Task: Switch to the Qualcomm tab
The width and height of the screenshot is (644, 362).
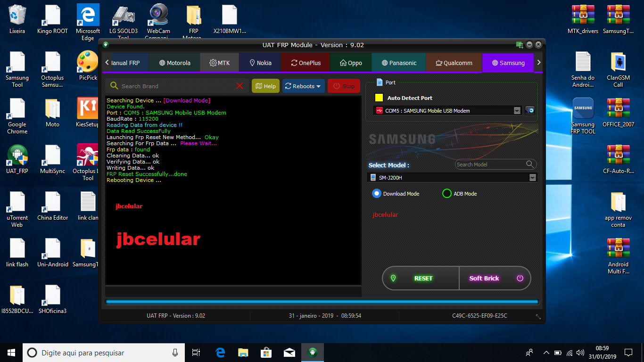Action: [454, 63]
